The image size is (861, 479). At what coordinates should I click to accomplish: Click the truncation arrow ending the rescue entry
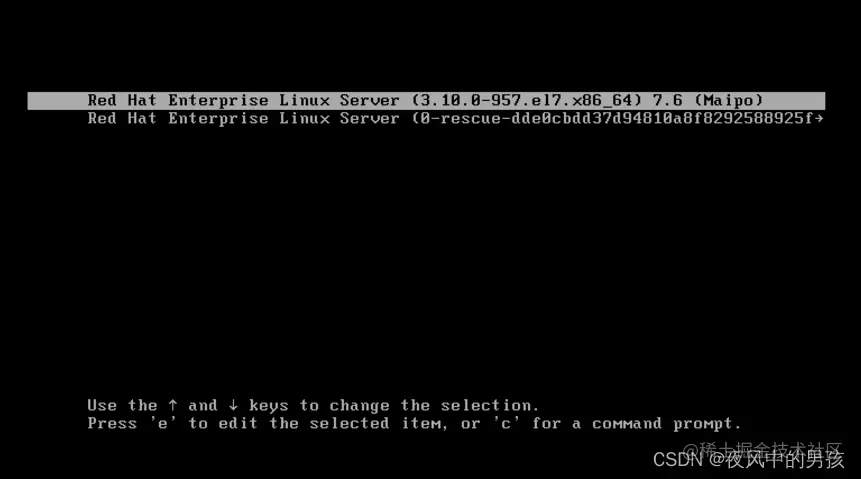click(x=819, y=118)
